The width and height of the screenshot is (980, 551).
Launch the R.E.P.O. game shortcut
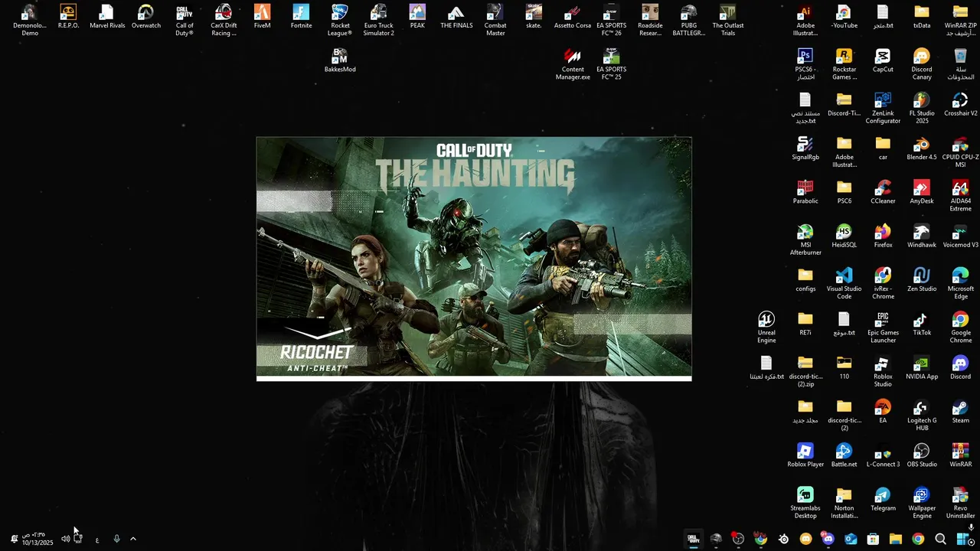click(68, 17)
